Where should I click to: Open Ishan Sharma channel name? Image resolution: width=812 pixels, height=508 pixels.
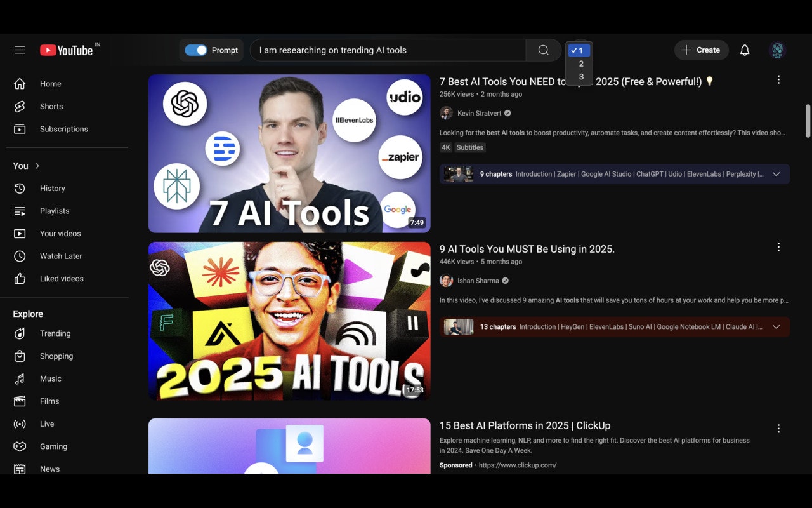478,281
